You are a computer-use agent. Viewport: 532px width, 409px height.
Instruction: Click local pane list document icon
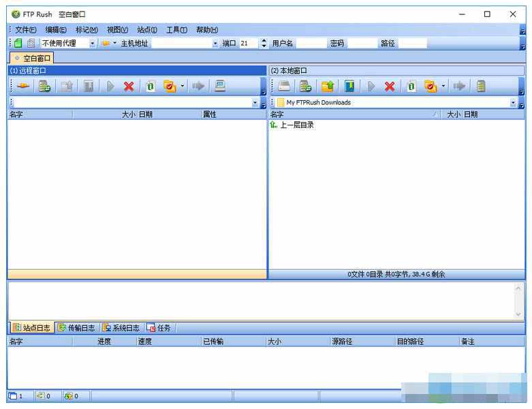[x=481, y=86]
